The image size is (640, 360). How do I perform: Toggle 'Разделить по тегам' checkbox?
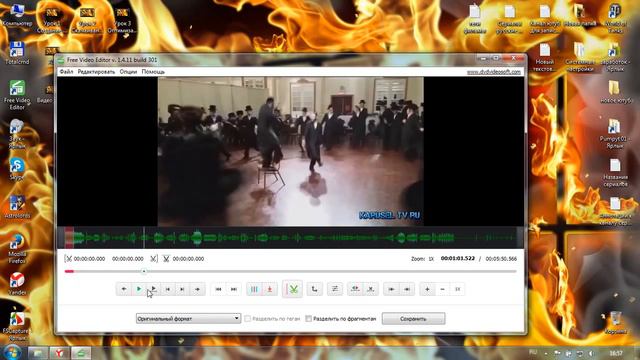pyautogui.click(x=247, y=319)
